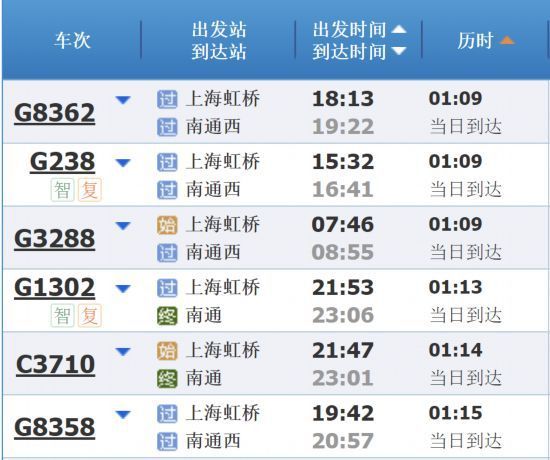Toggle the 历时 duration sort arrow
Image resolution: width=550 pixels, height=460 pixels.
(x=507, y=40)
